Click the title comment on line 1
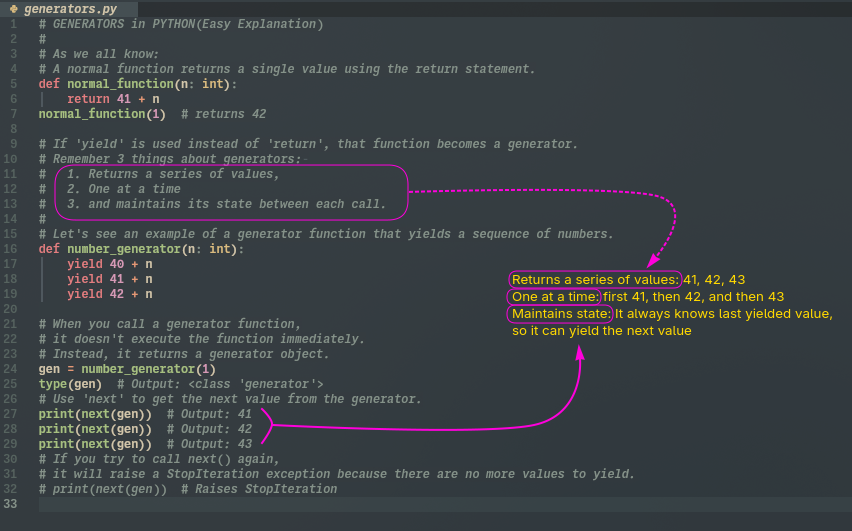This screenshot has width=852, height=531. [180, 24]
